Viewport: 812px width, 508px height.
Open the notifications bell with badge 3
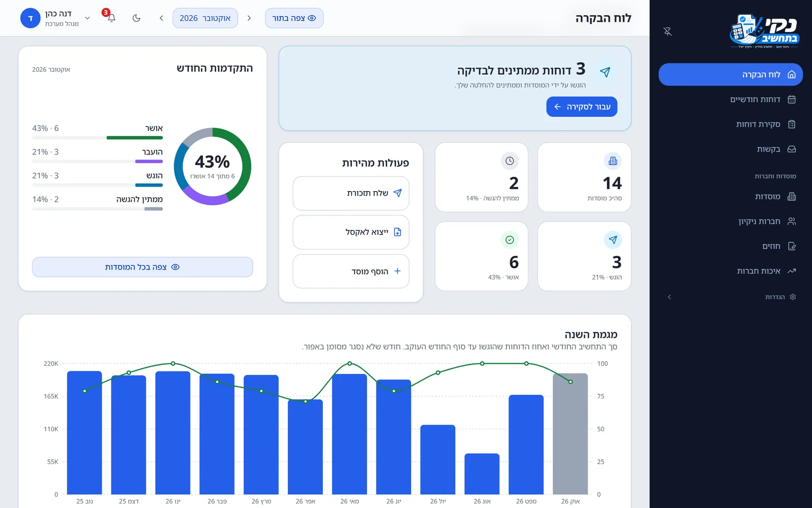click(x=111, y=18)
